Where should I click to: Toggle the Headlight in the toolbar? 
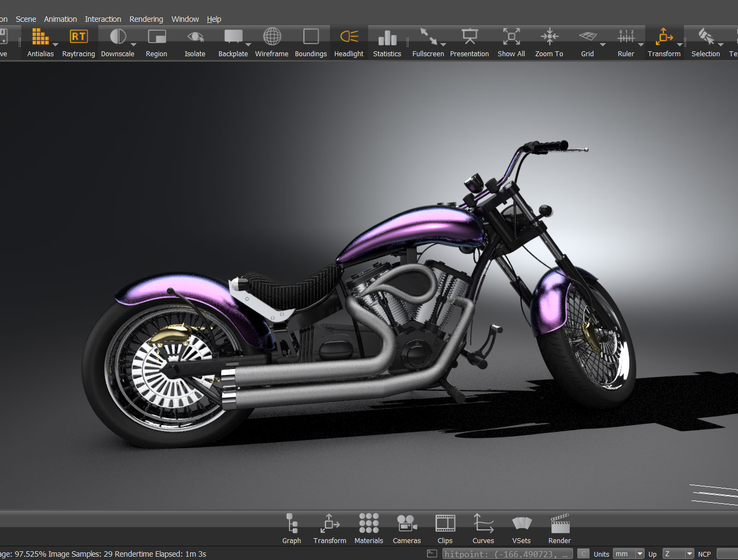[349, 43]
